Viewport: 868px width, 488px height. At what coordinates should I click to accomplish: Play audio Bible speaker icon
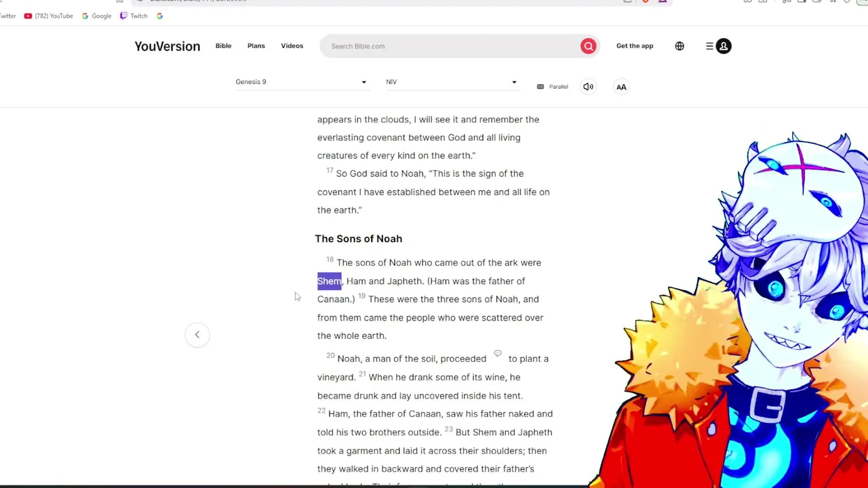pos(588,87)
